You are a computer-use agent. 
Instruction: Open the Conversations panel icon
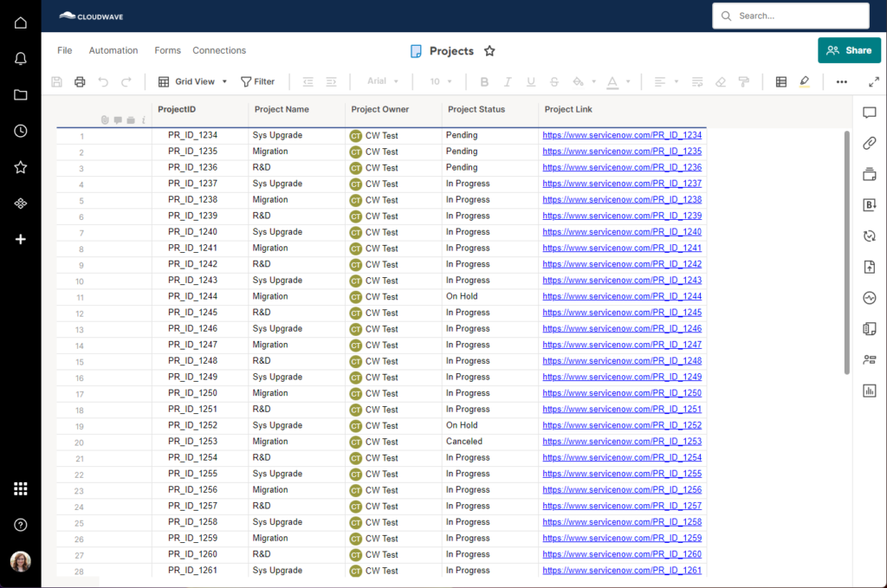coord(870,113)
